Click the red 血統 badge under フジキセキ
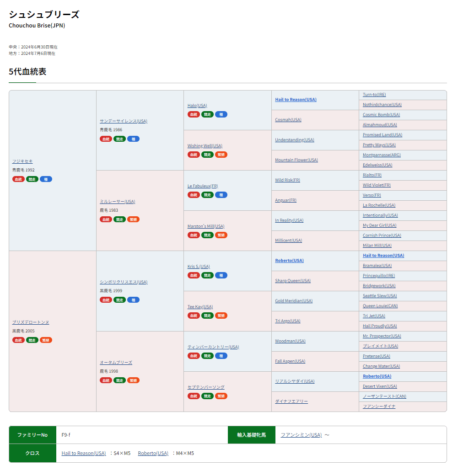The width and height of the screenshot is (458, 476). click(18, 179)
